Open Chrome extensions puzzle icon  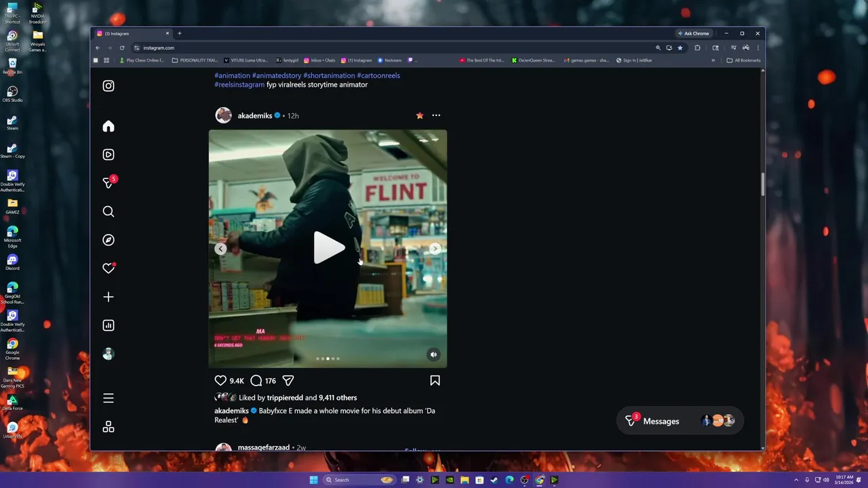(698, 48)
